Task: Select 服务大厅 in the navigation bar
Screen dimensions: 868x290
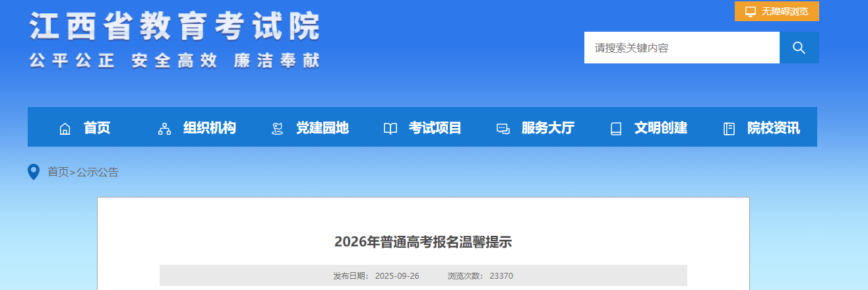Action: coord(547,128)
